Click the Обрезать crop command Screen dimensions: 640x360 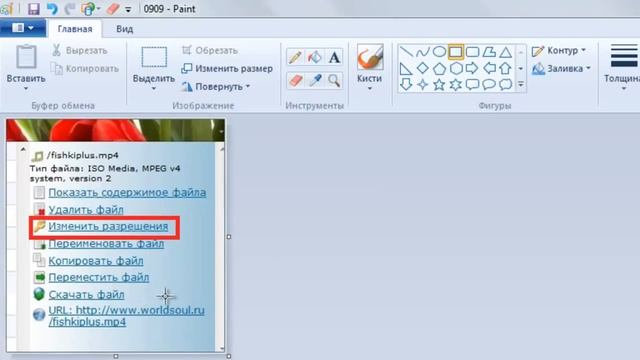210,51
